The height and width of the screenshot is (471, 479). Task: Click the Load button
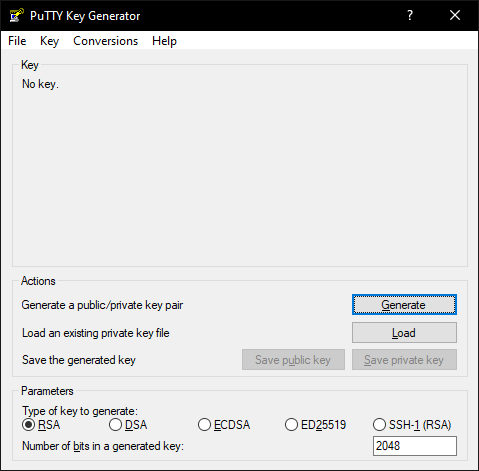(x=404, y=332)
